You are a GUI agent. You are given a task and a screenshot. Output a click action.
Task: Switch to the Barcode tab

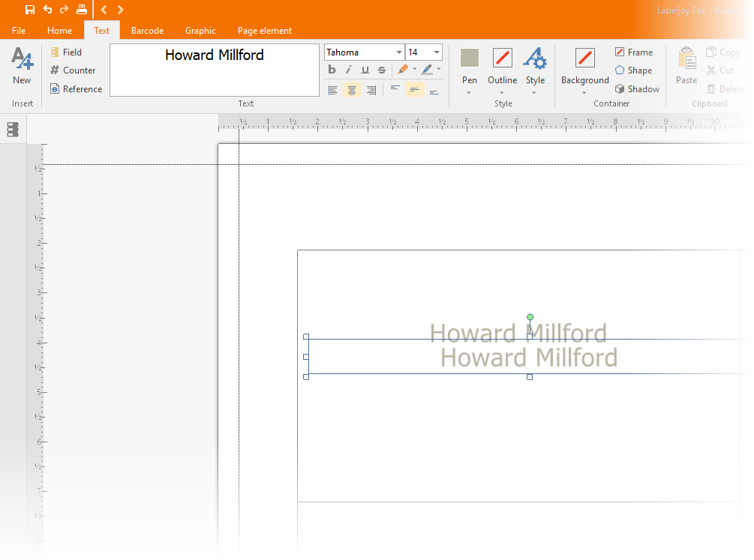pos(147,30)
